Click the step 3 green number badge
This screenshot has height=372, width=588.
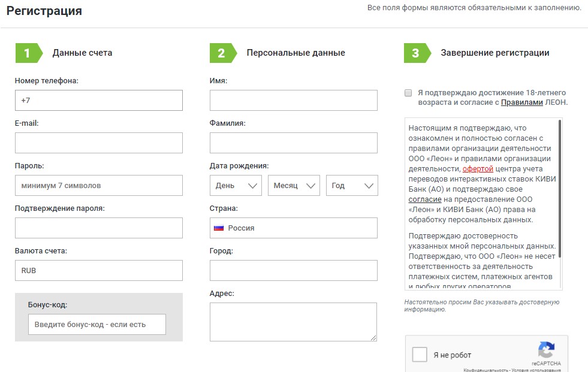pyautogui.click(x=415, y=53)
